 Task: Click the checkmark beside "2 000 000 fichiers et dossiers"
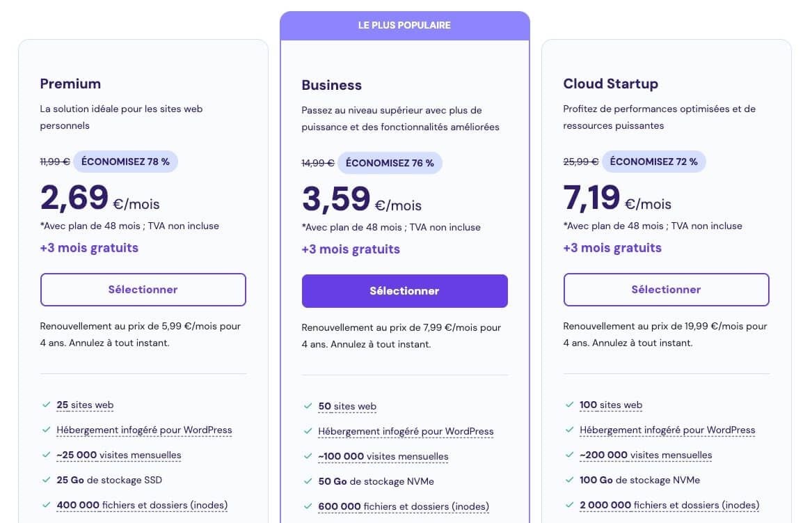(570, 505)
